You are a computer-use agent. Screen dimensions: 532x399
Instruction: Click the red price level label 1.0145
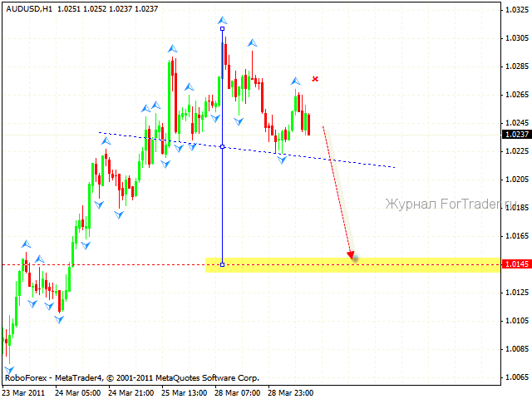516,264
